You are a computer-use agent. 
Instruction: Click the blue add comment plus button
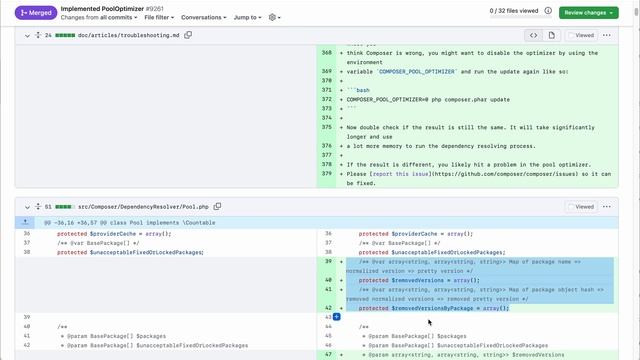(x=337, y=317)
